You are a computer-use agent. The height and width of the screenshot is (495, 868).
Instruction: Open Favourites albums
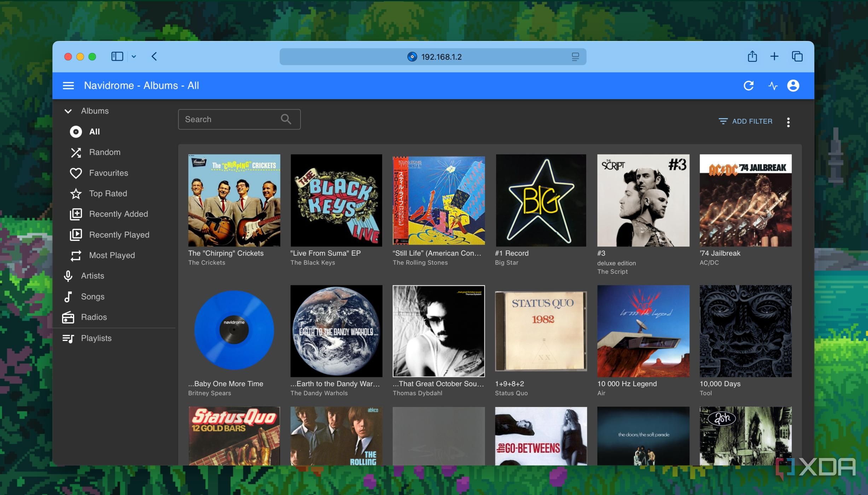click(109, 173)
